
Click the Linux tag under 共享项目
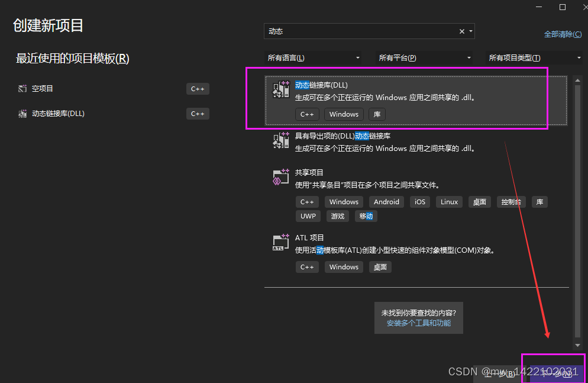(x=449, y=201)
